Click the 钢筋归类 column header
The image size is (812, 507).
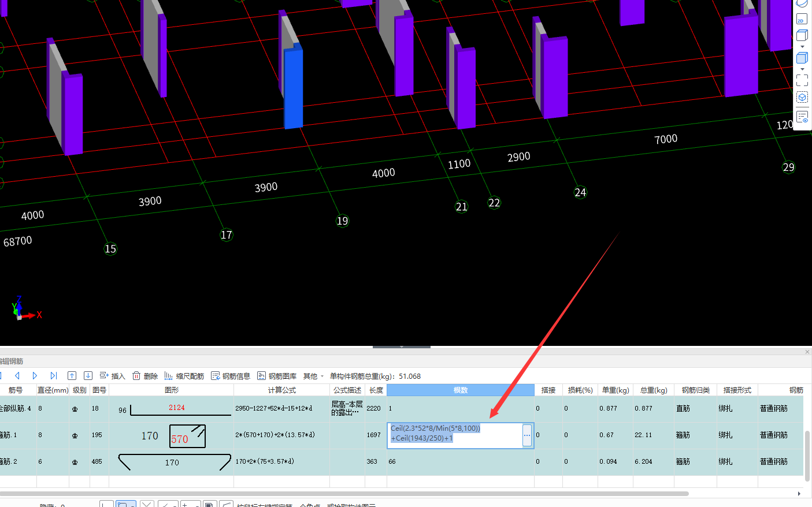point(695,390)
